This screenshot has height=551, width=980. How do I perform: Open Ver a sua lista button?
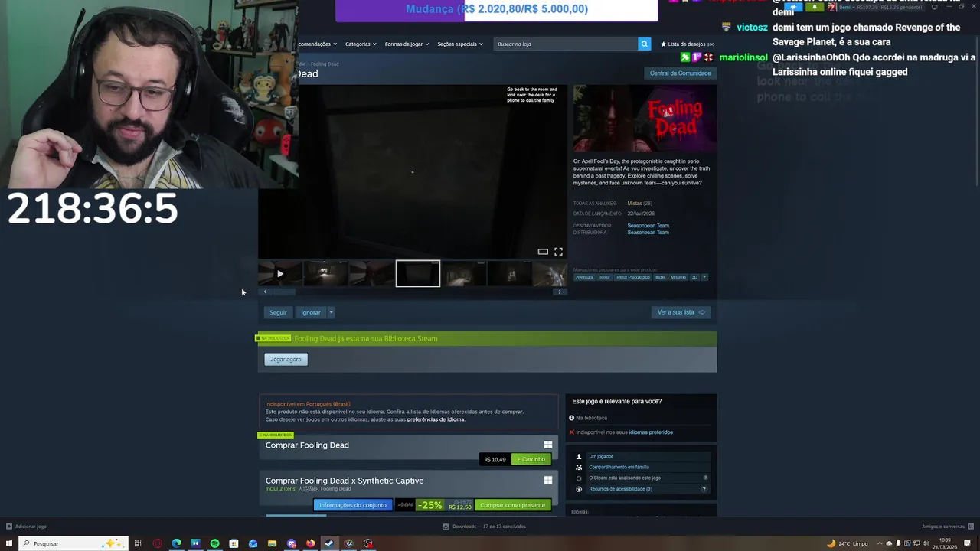click(681, 312)
